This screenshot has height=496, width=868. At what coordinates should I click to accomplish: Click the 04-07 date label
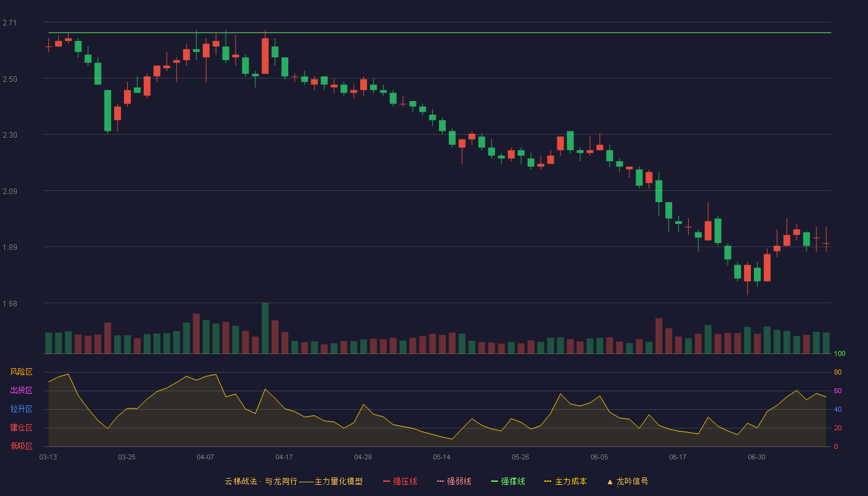pyautogui.click(x=205, y=457)
